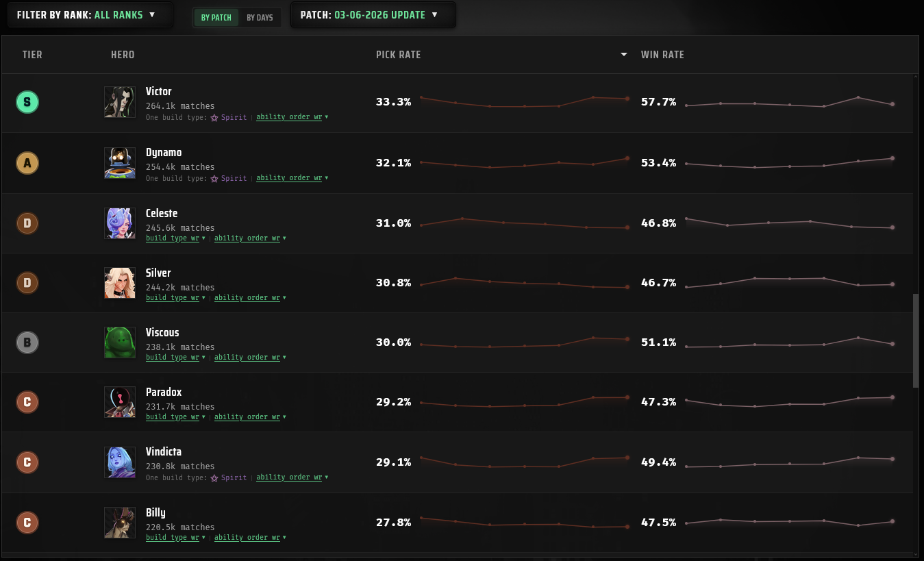Screen dimensions: 924x561
Task: Click the Spirit build icon on Victor's row
Action: [x=214, y=118]
